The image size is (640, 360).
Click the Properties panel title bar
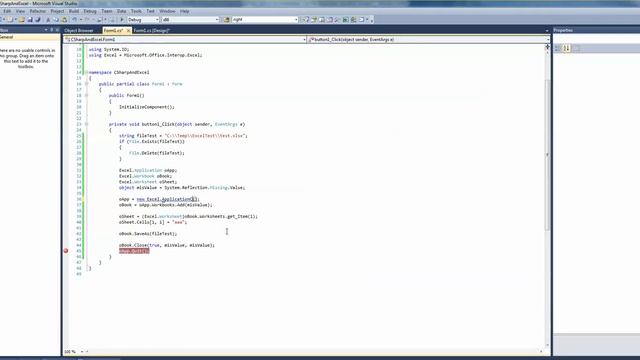coord(597,30)
